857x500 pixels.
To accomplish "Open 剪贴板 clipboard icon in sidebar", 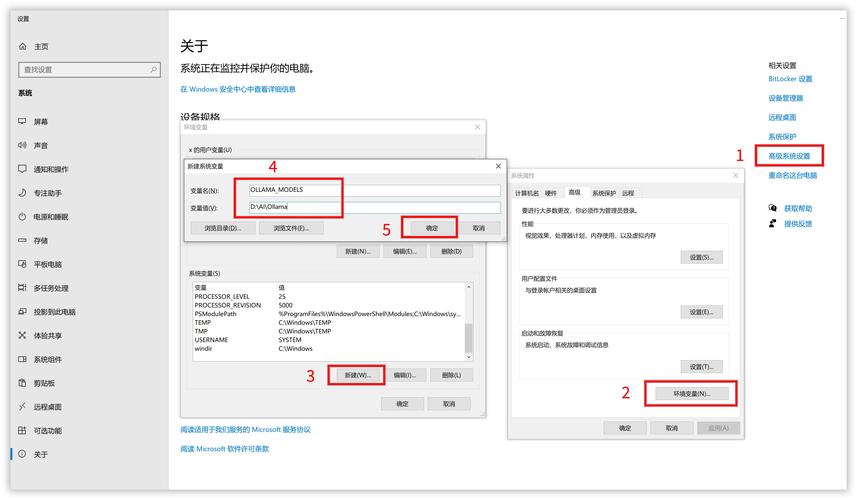I will click(22, 383).
